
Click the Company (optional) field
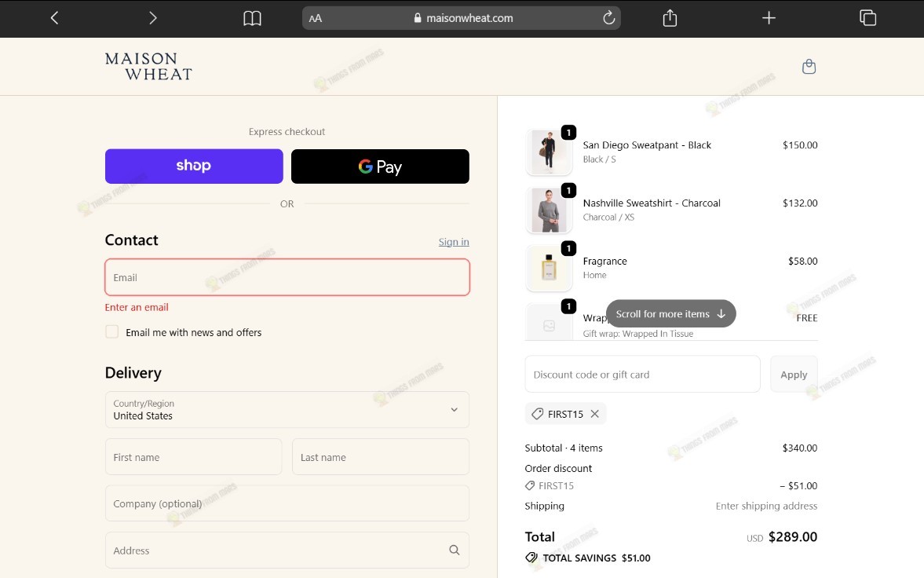tap(287, 503)
